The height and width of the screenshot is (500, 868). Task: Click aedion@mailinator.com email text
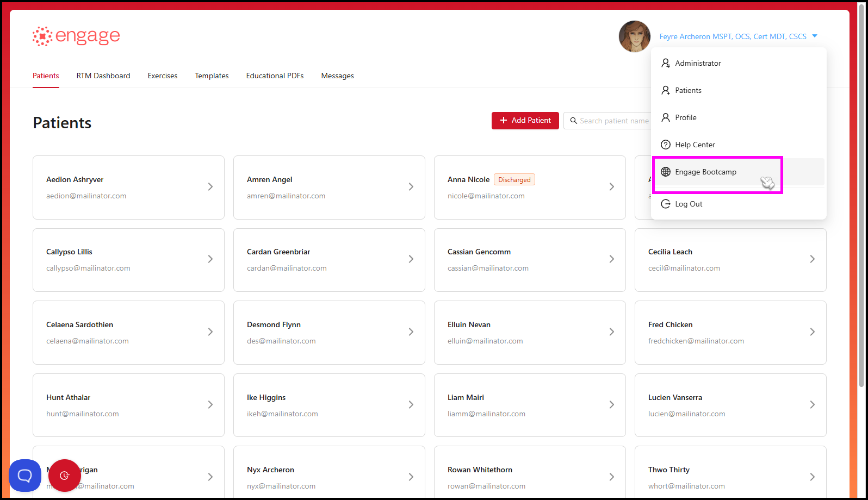coord(86,196)
